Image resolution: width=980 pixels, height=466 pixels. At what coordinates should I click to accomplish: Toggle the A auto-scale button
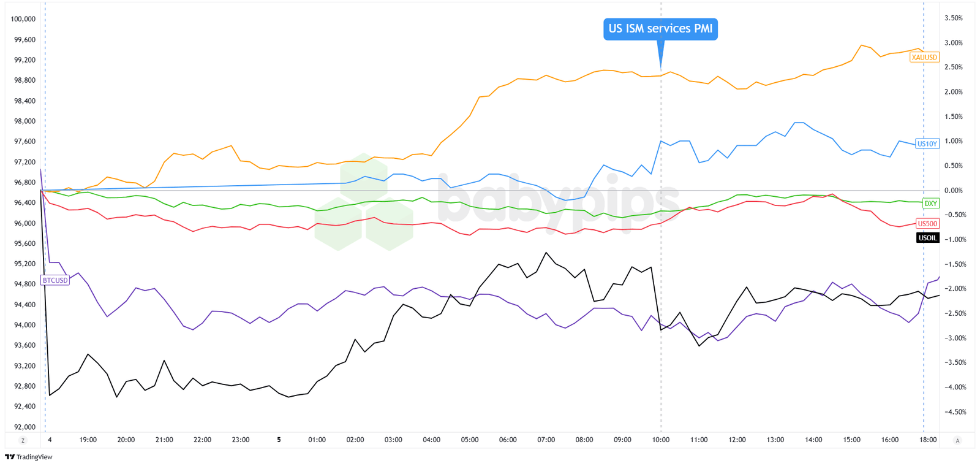pyautogui.click(x=957, y=440)
